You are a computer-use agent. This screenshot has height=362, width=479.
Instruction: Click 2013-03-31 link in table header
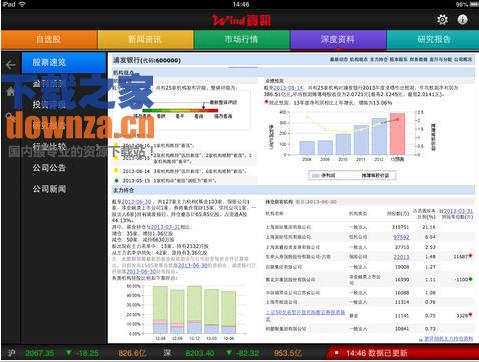[x=458, y=211]
